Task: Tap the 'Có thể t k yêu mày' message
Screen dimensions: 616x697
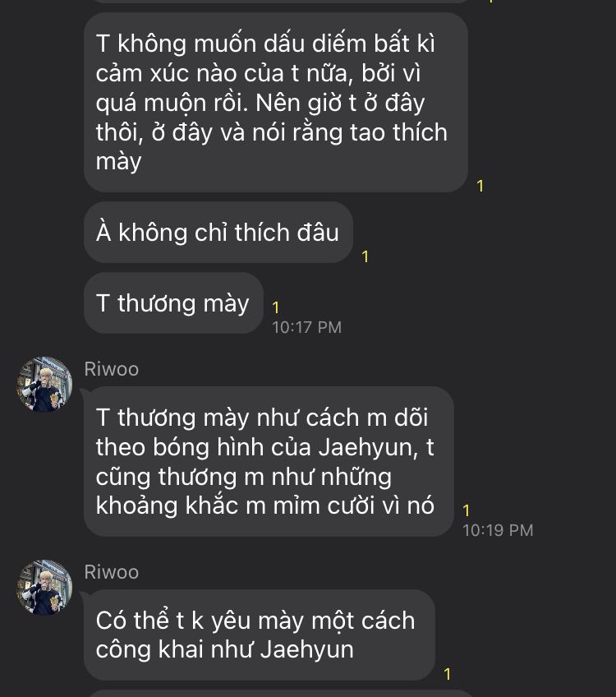Action: (x=259, y=635)
